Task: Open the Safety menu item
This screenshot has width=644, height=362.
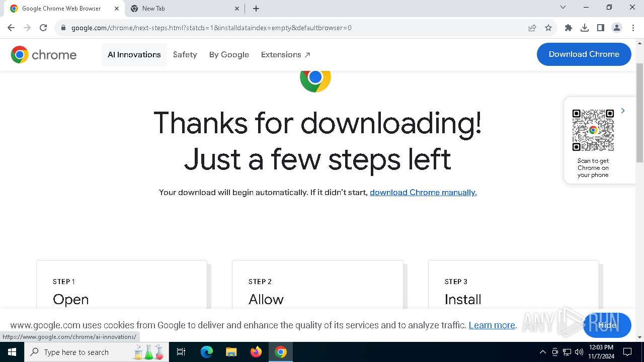Action: 185,54
